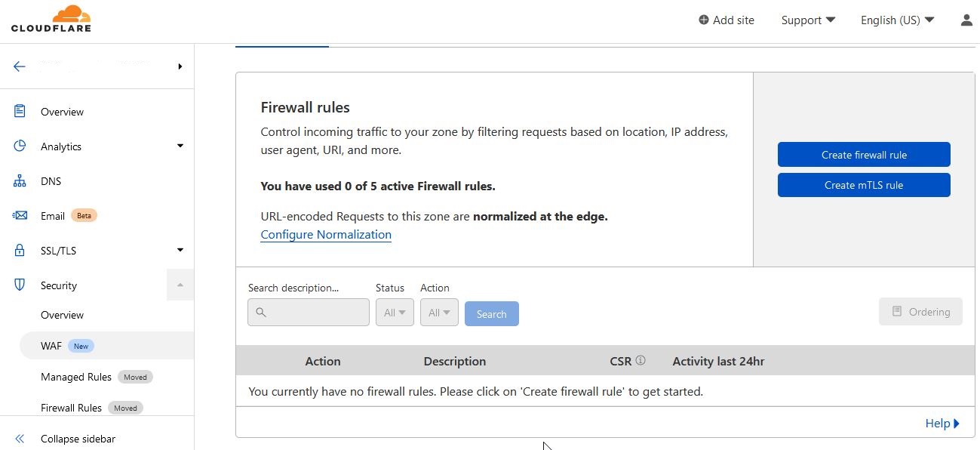
Task: Expand the SSL/TLS submenu arrow
Action: (x=180, y=250)
